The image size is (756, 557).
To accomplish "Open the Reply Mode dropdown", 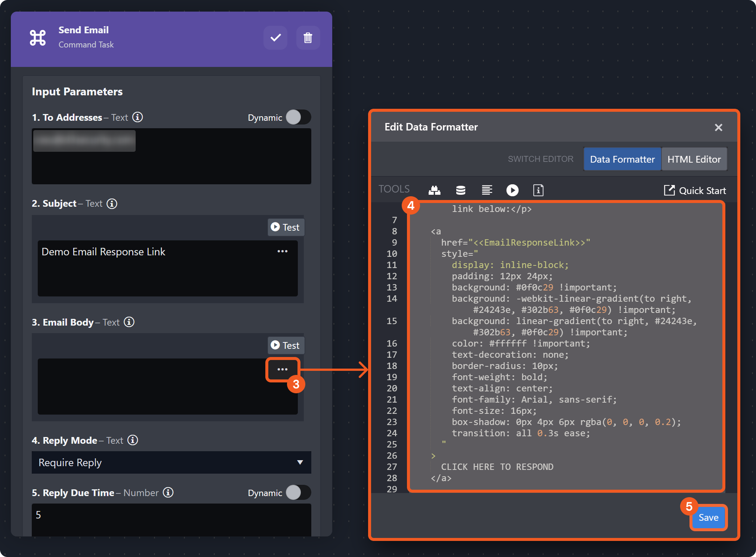I will pyautogui.click(x=171, y=463).
